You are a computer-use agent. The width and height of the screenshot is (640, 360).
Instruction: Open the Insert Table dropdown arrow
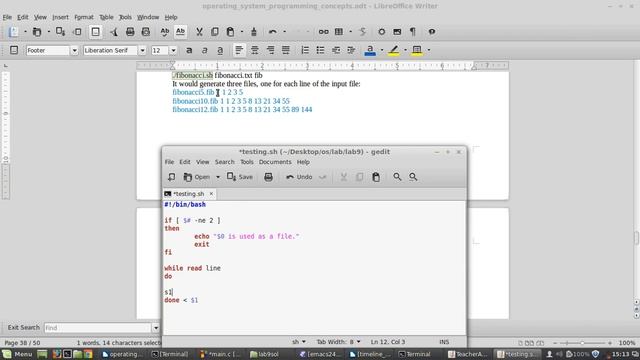[x=350, y=31]
